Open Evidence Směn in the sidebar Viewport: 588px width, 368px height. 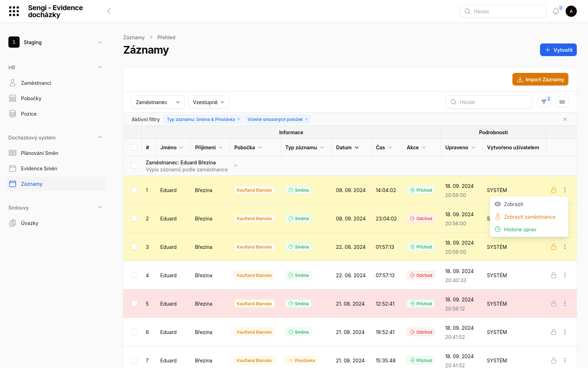point(56,168)
